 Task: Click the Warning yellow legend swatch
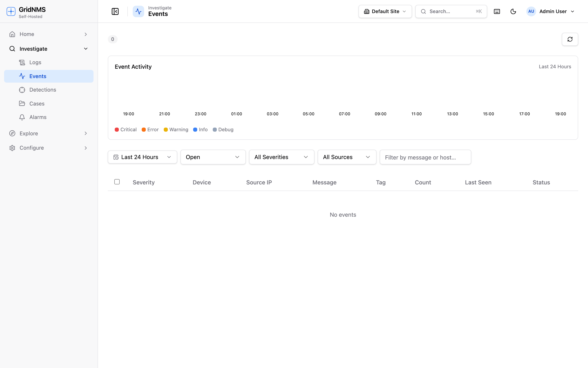tap(166, 130)
